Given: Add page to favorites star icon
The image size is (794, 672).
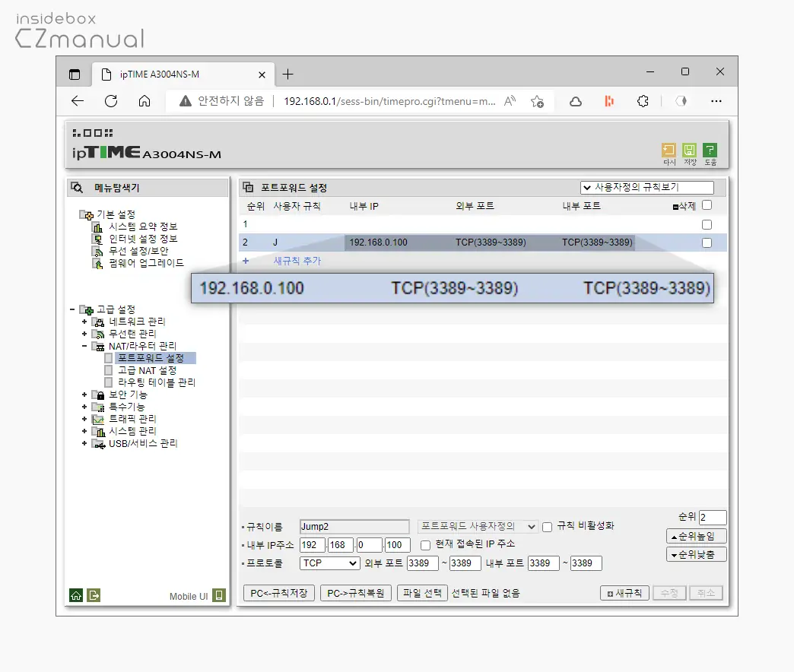Looking at the screenshot, I should (x=537, y=101).
